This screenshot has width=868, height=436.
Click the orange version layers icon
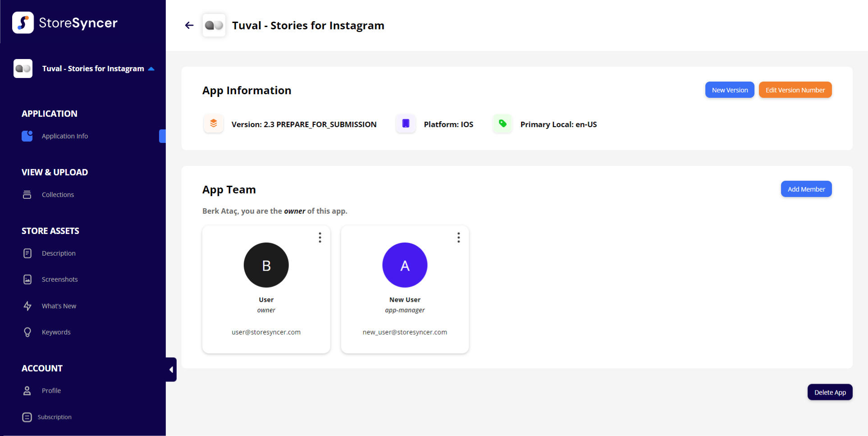tap(214, 124)
